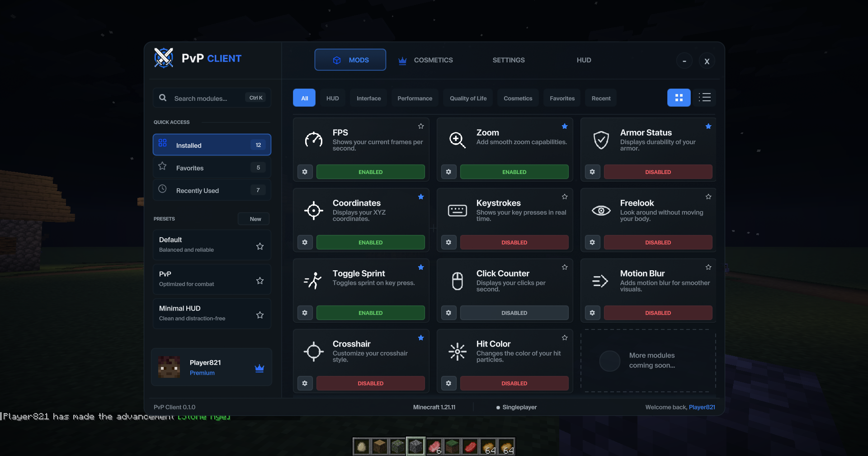Open settings gear for FPS module

click(x=305, y=172)
